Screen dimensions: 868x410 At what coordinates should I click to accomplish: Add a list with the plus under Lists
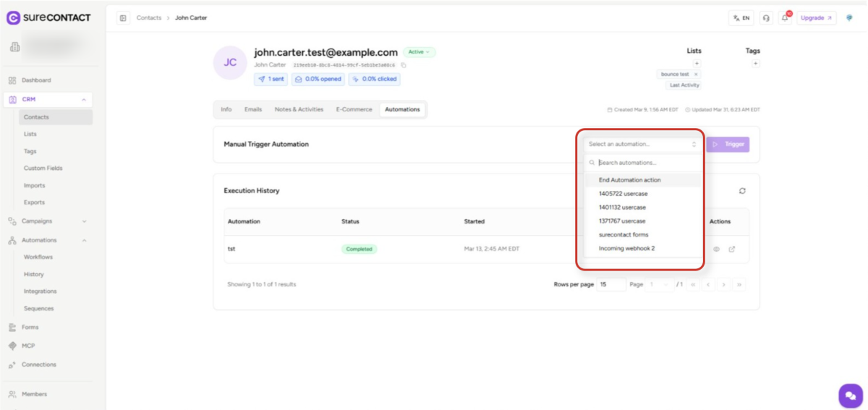click(697, 64)
